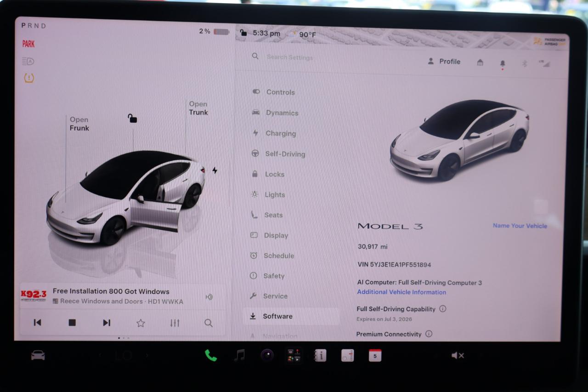This screenshot has height=392, width=588.
Task: Open Safety settings menu
Action: [x=267, y=276]
